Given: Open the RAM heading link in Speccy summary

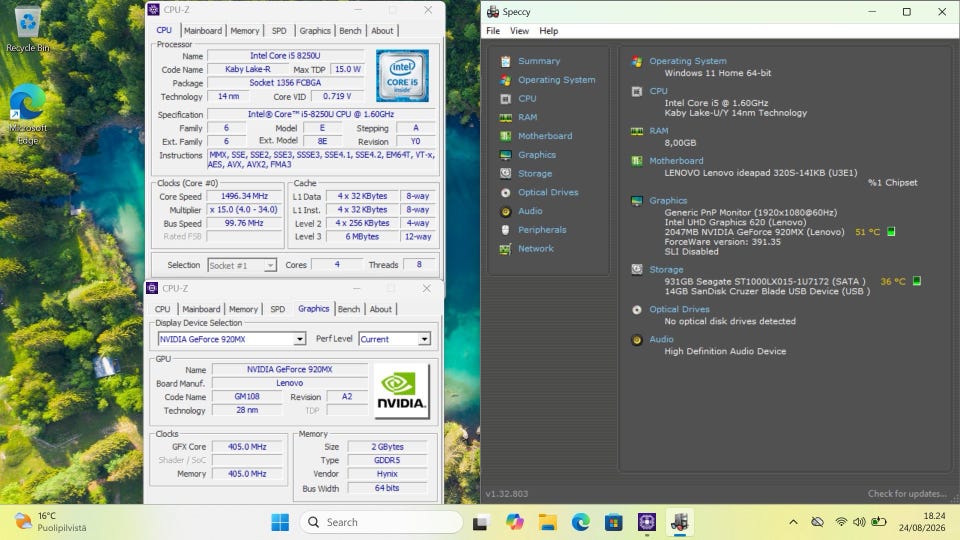Looking at the screenshot, I should (x=659, y=131).
